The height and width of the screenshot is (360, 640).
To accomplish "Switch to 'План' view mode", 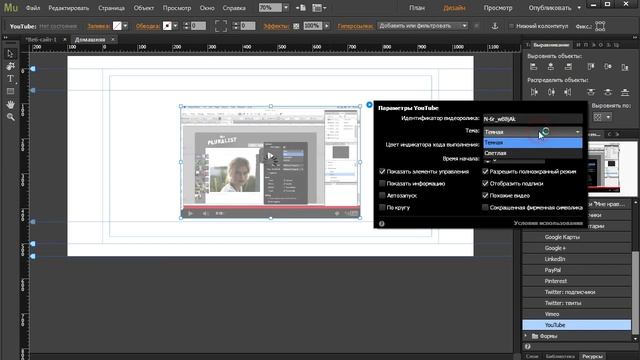I will coord(417,8).
